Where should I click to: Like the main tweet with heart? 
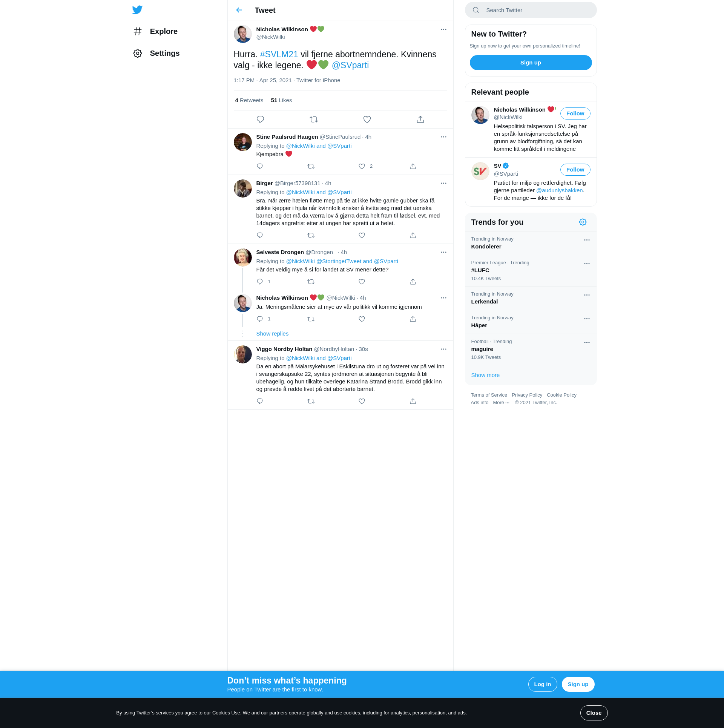point(367,120)
